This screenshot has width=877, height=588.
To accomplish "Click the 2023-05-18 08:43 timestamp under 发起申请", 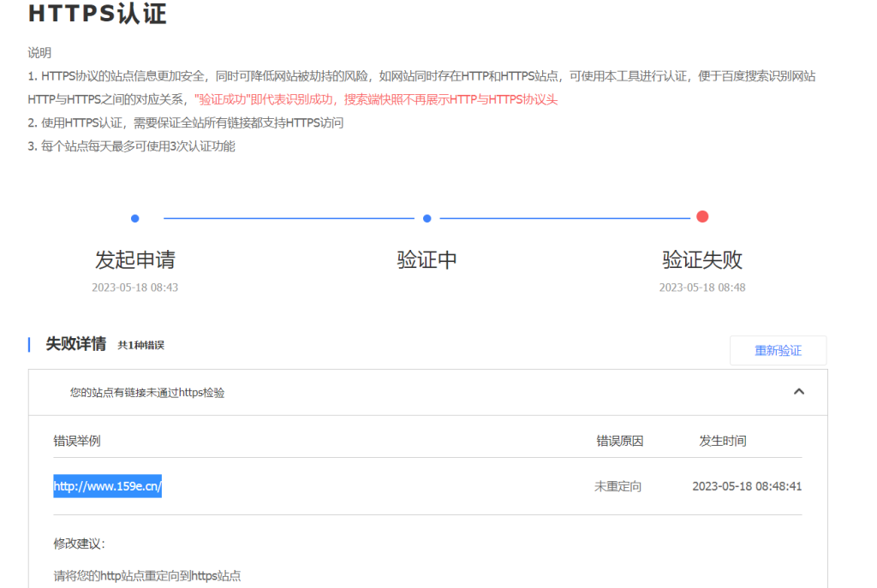I will click(135, 288).
